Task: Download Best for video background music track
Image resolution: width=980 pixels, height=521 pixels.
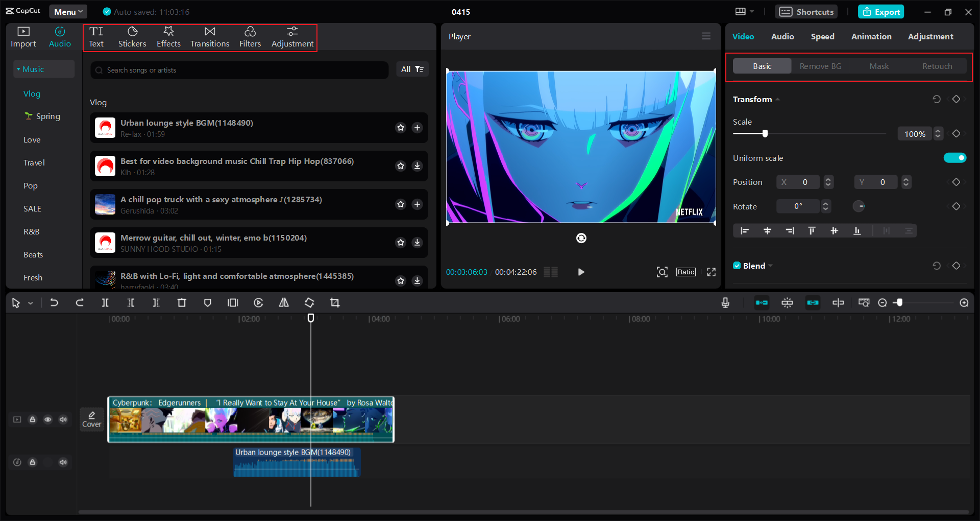Action: (x=417, y=166)
